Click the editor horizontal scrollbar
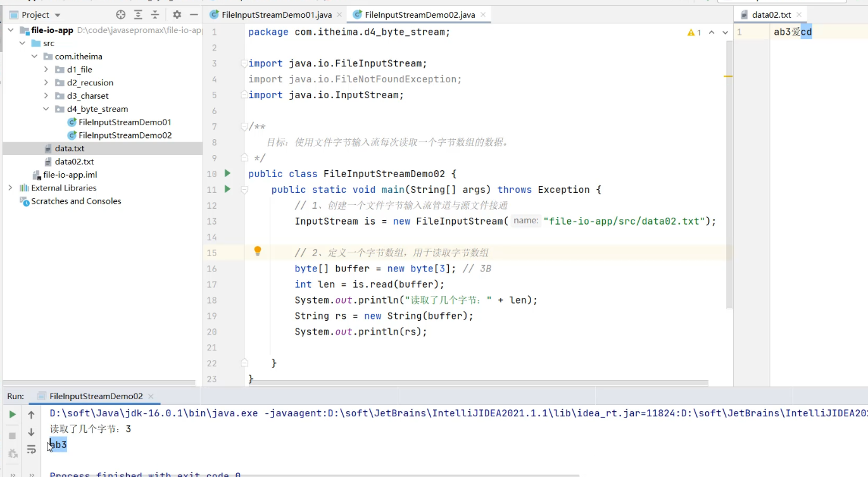This screenshot has width=868, height=477. tap(475, 383)
